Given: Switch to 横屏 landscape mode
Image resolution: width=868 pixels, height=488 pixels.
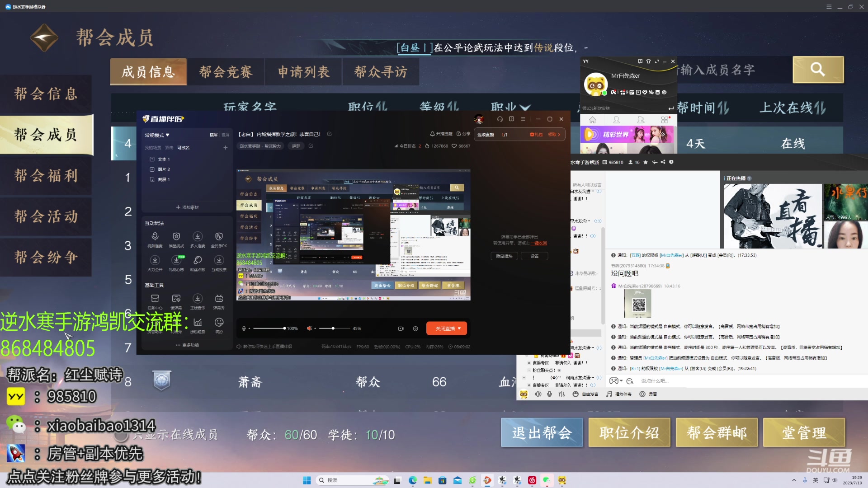Looking at the screenshot, I should [213, 135].
